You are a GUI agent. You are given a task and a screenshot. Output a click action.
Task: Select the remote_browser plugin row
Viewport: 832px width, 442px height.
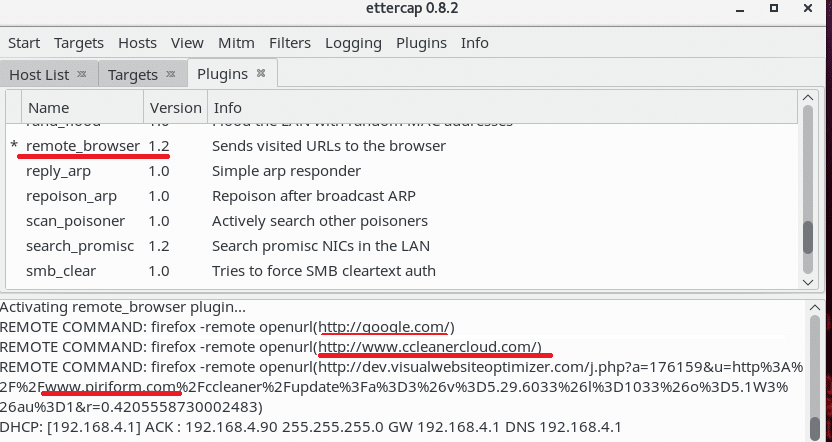402,146
